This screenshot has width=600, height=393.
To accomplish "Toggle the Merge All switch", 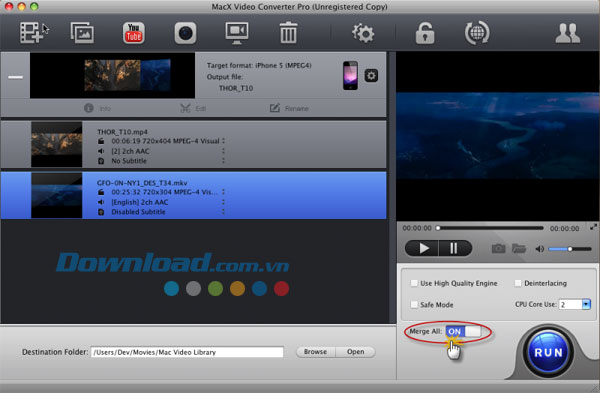I will [x=463, y=331].
